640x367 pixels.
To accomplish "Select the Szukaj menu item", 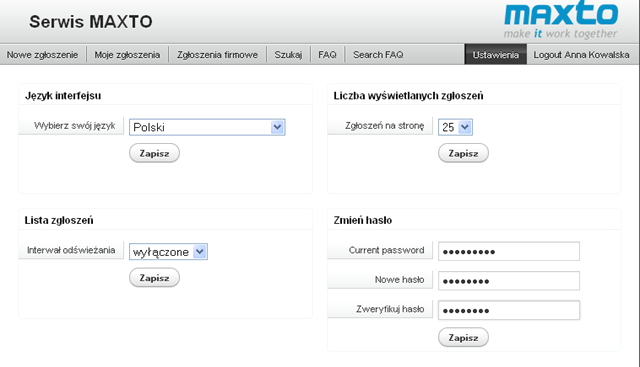I will [288, 55].
